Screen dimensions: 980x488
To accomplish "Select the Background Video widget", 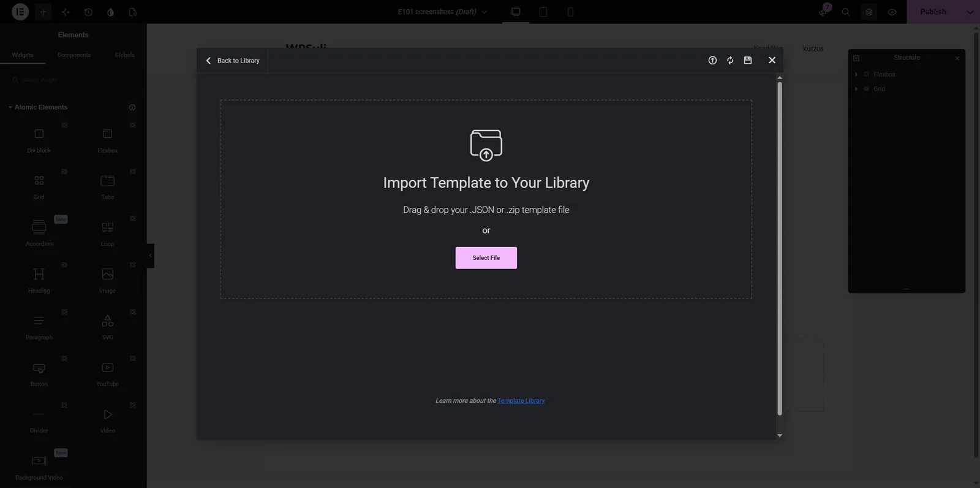I will 39,467.
